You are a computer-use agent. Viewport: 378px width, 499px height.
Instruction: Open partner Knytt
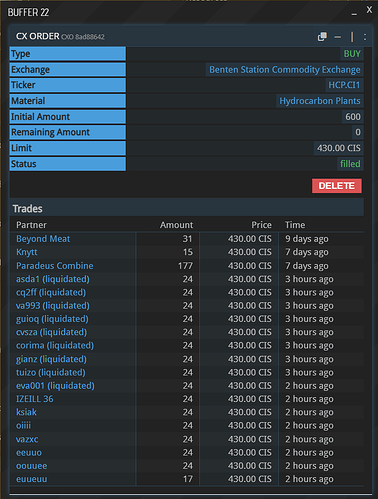click(27, 252)
